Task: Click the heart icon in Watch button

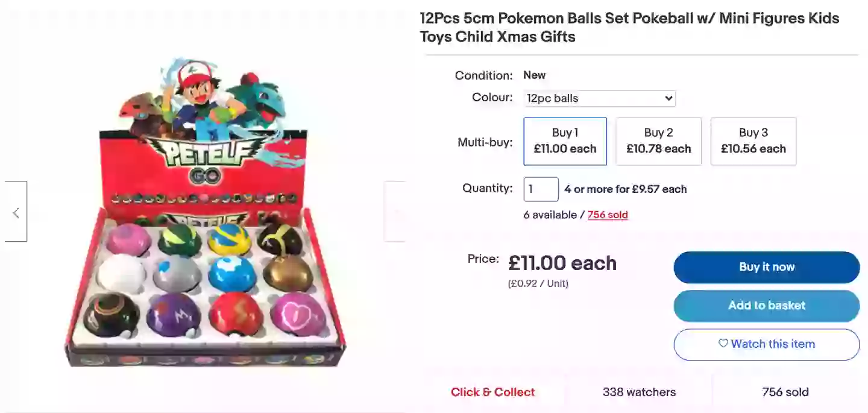Action: [x=723, y=344]
